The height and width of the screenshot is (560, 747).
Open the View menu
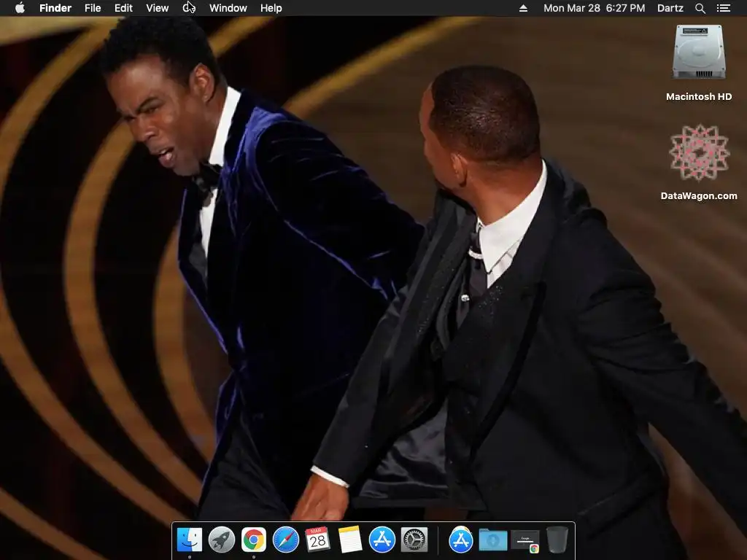tap(158, 8)
